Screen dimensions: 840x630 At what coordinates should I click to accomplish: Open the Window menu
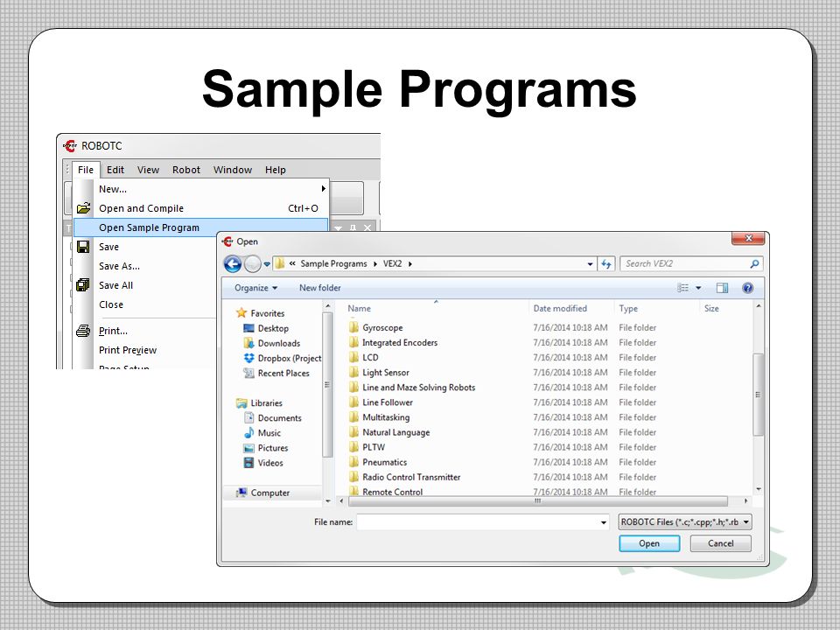(233, 170)
